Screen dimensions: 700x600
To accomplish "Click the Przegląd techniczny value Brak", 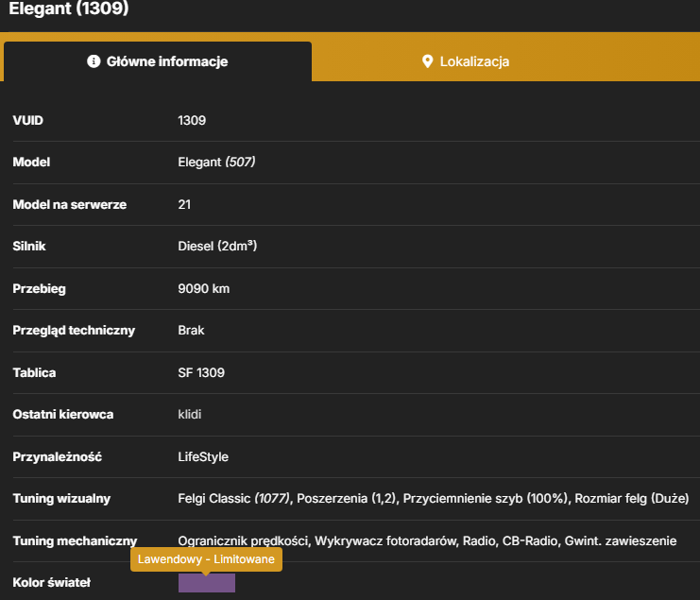I will [191, 331].
